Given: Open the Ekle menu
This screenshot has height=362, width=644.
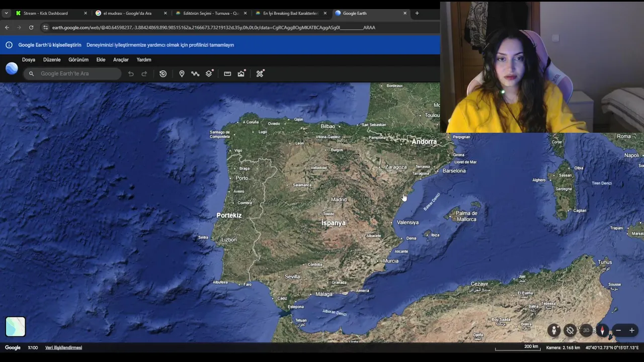Looking at the screenshot, I should click(x=101, y=59).
